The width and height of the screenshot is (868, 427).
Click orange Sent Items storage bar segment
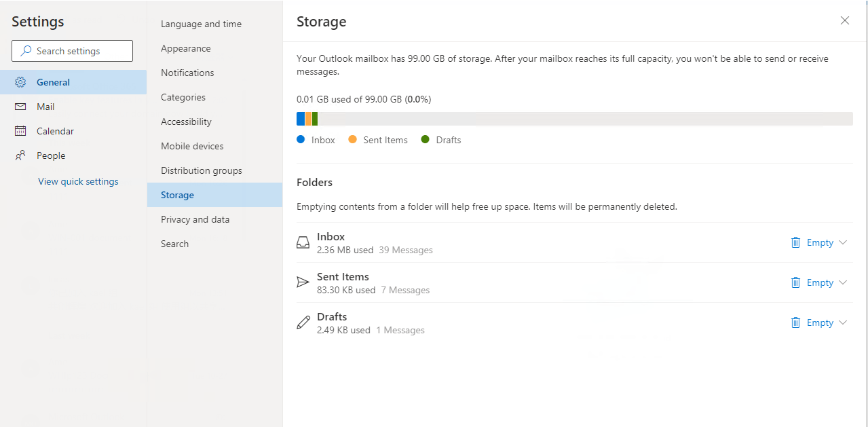click(x=308, y=119)
